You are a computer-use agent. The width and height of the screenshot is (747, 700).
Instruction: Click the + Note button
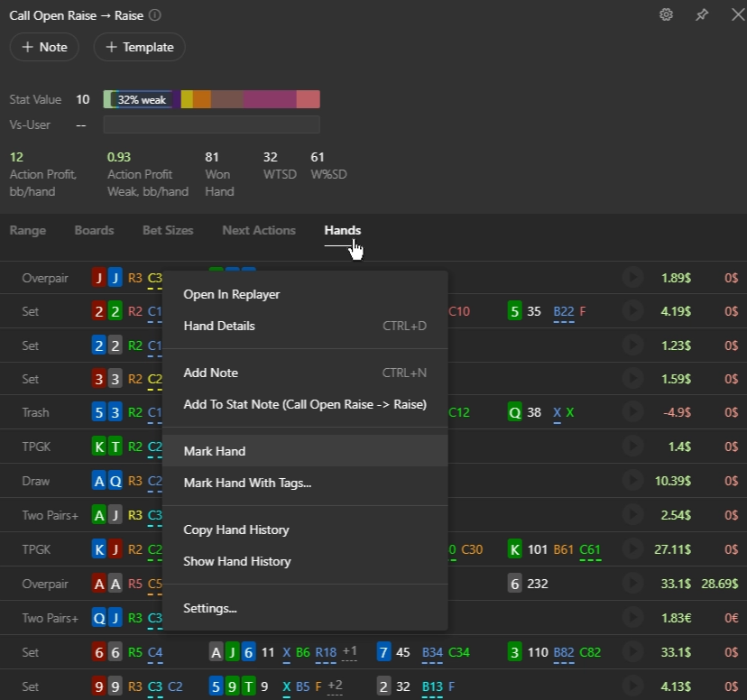(44, 47)
